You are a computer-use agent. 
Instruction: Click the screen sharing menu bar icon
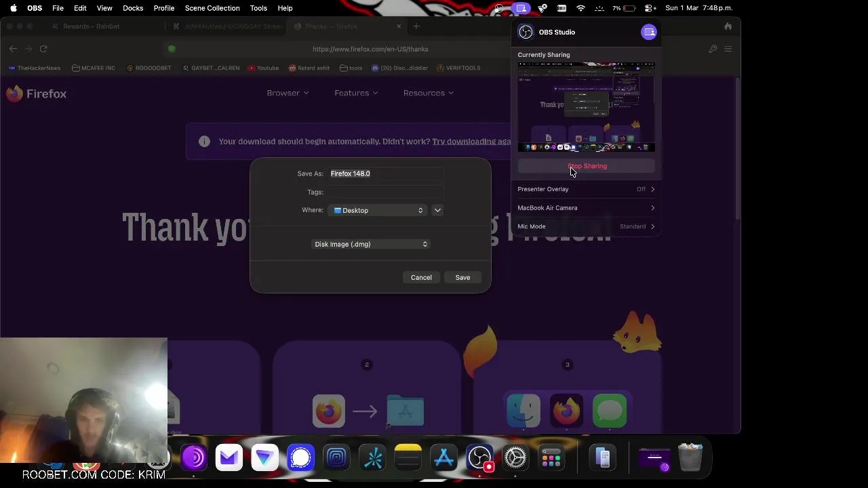pos(521,8)
